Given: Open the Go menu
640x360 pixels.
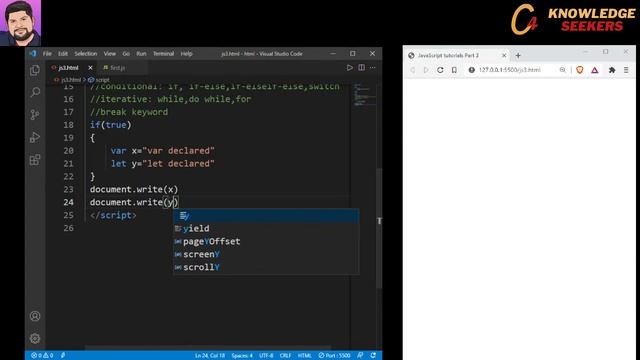Looking at the screenshot, I should tap(126, 53).
